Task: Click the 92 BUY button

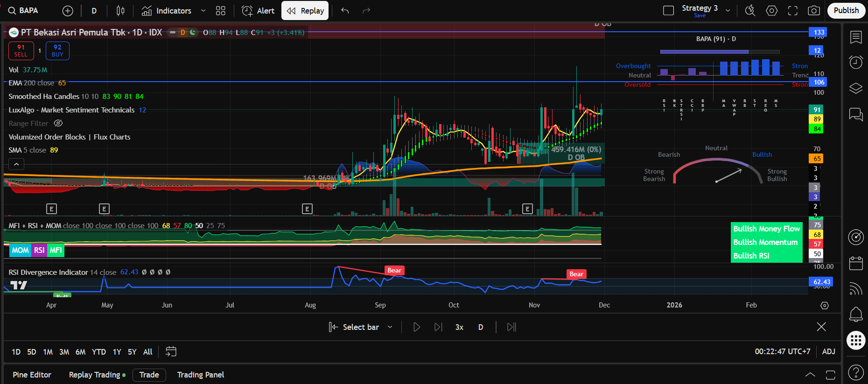Action: (x=57, y=50)
